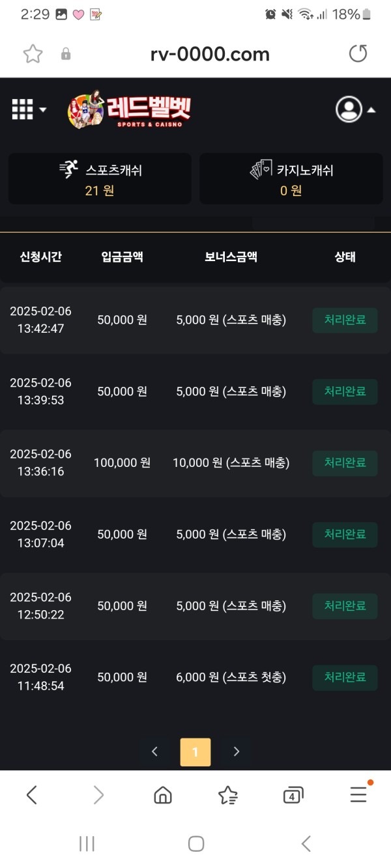Open the browser overflow menu
391x868 pixels.
click(x=358, y=794)
